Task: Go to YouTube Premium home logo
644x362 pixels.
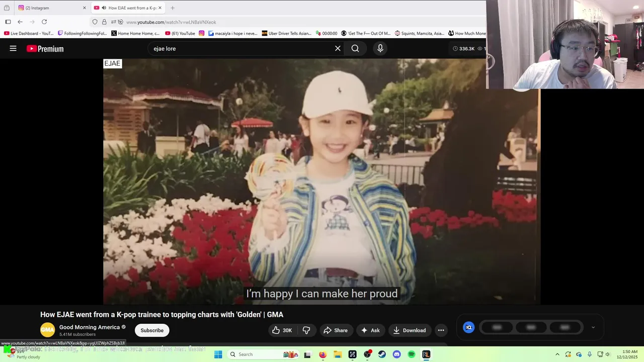Action: pos(45,49)
